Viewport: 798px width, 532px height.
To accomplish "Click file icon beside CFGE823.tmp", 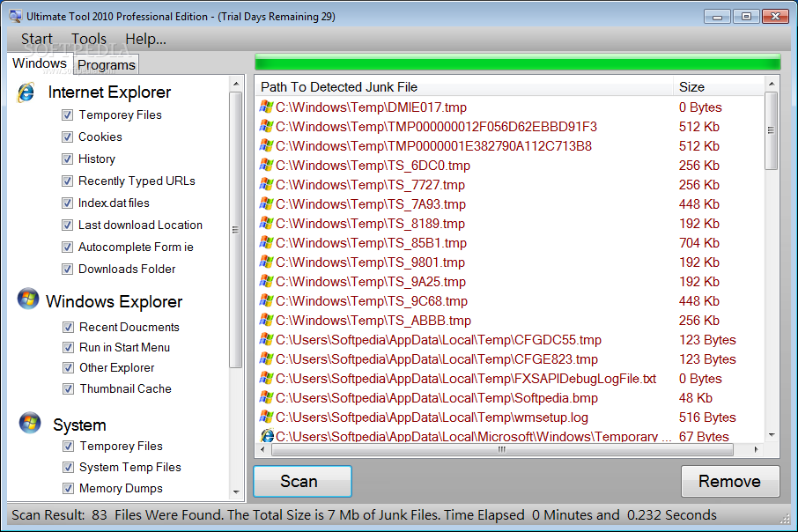I will pos(266,358).
